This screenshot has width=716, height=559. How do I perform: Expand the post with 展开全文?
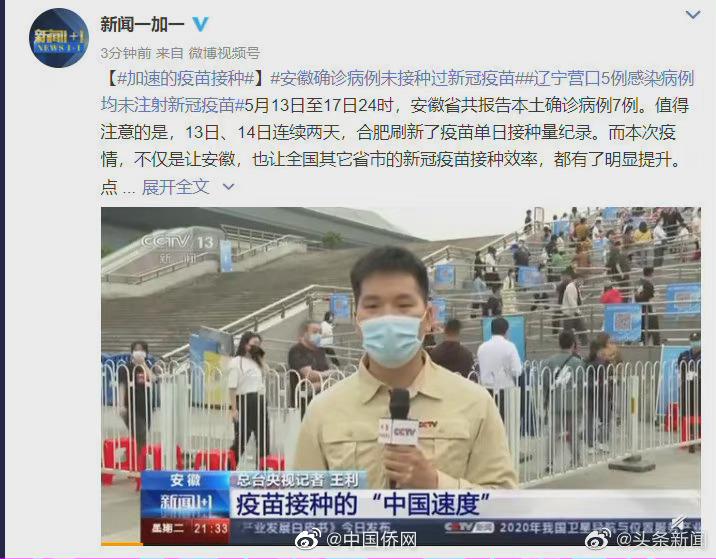(176, 187)
